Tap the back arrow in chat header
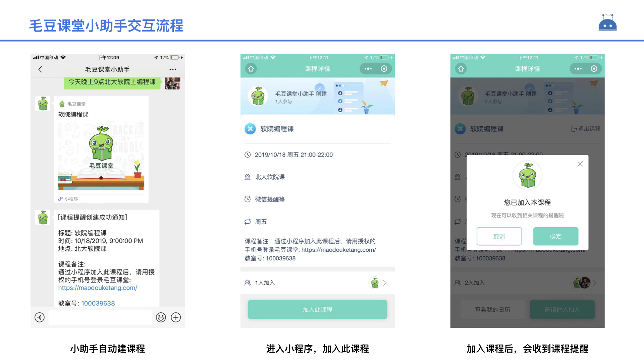The image size is (644, 362). [40, 69]
